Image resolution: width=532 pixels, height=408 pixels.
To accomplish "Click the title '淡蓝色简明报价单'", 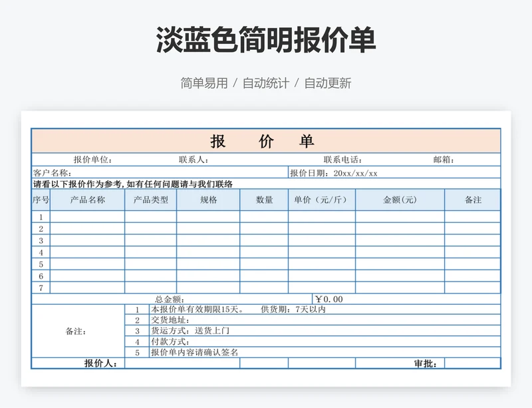I will (x=265, y=40).
